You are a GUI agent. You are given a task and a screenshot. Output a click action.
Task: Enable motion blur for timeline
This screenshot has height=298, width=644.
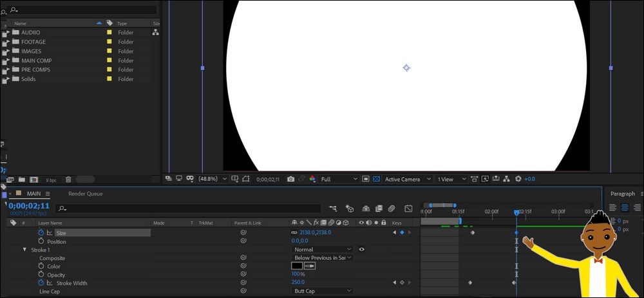point(392,209)
